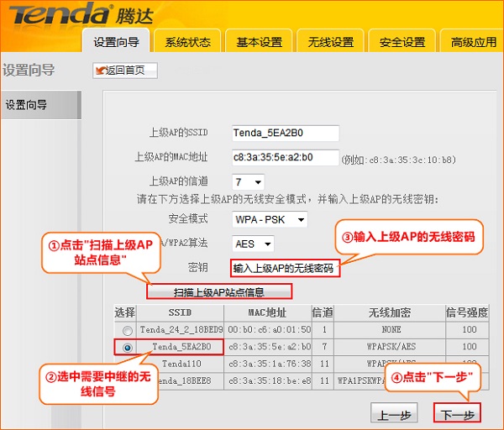Open the 上级AP的信道 dropdown showing 7
Image resolution: width=504 pixels, height=430 pixels.
[248, 182]
